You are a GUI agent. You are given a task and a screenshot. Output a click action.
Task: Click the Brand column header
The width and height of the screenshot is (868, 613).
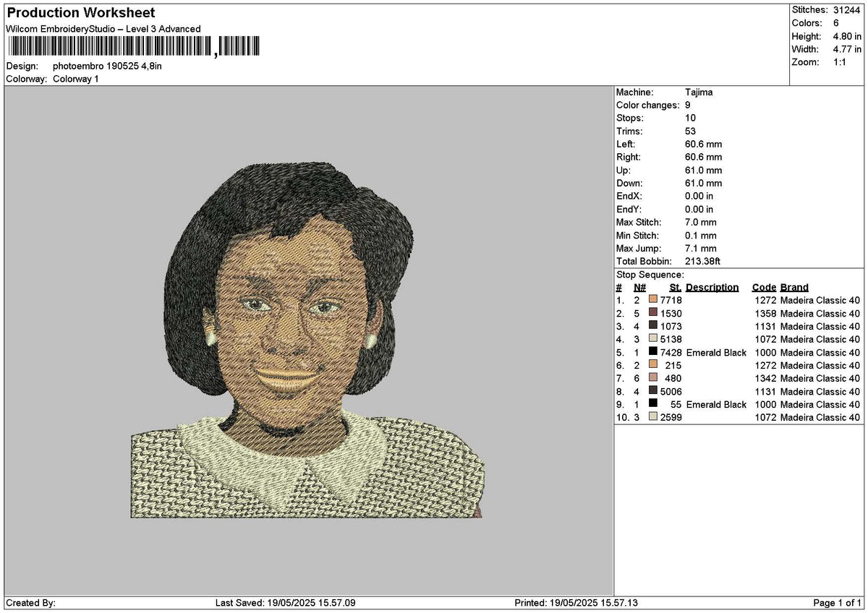click(x=793, y=287)
